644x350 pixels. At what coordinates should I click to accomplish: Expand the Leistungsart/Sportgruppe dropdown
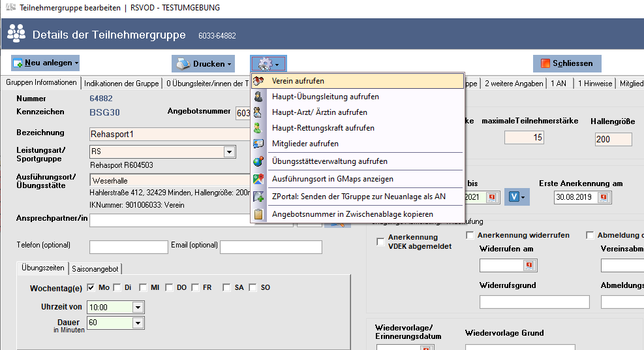pyautogui.click(x=229, y=151)
